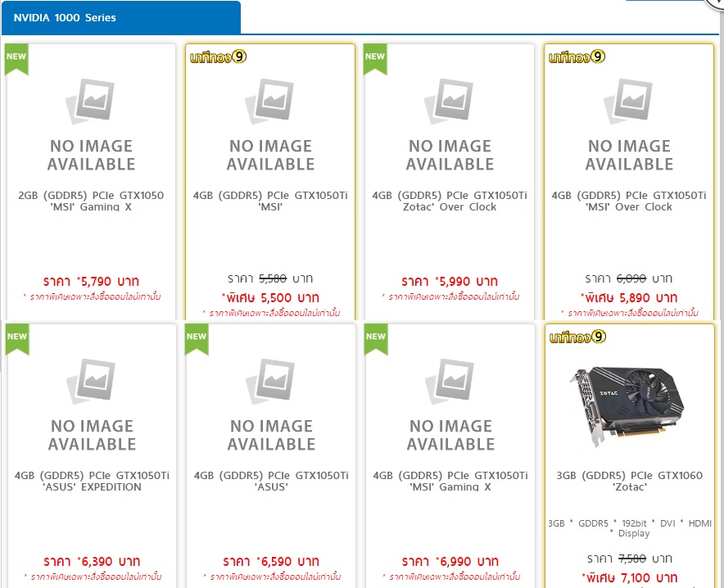Open placeholder image of GTX1050 MSI Gaming X
The width and height of the screenshot is (724, 588).
pyautogui.click(x=91, y=124)
